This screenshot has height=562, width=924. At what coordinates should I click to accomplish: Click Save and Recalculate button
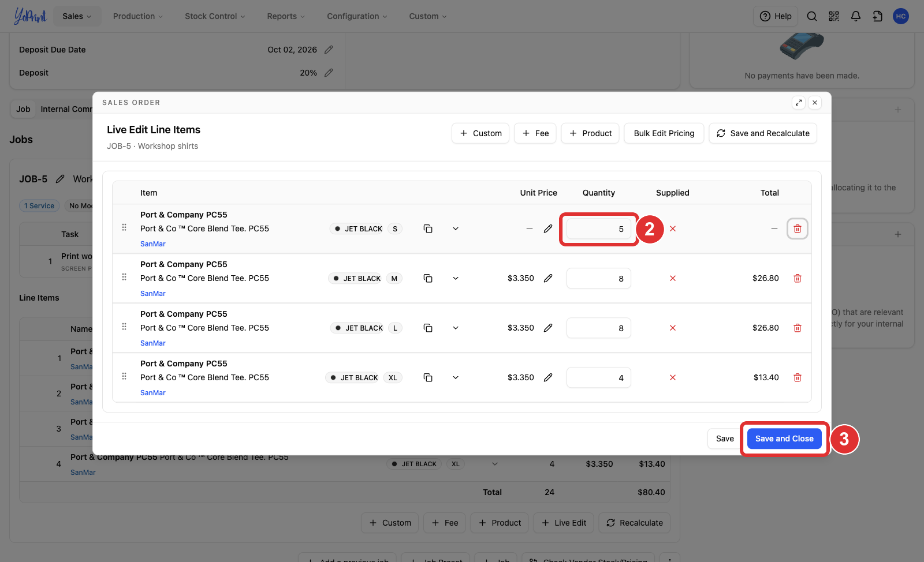click(763, 133)
